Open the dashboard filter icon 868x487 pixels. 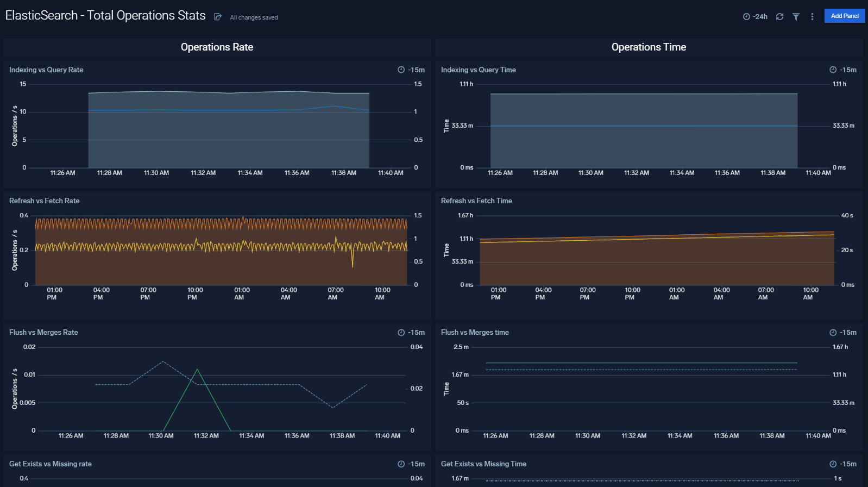click(x=796, y=17)
